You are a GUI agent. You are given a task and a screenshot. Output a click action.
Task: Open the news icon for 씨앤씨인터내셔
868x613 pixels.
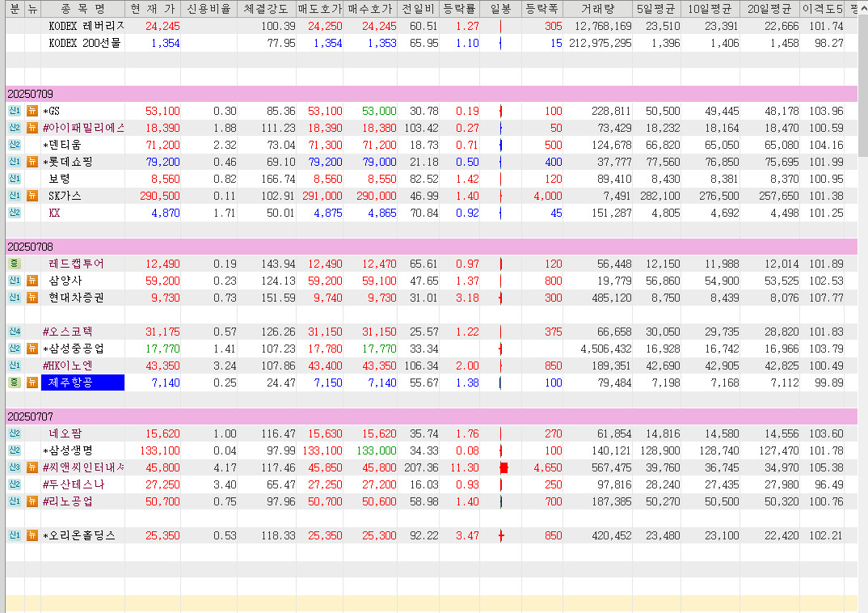(32, 467)
